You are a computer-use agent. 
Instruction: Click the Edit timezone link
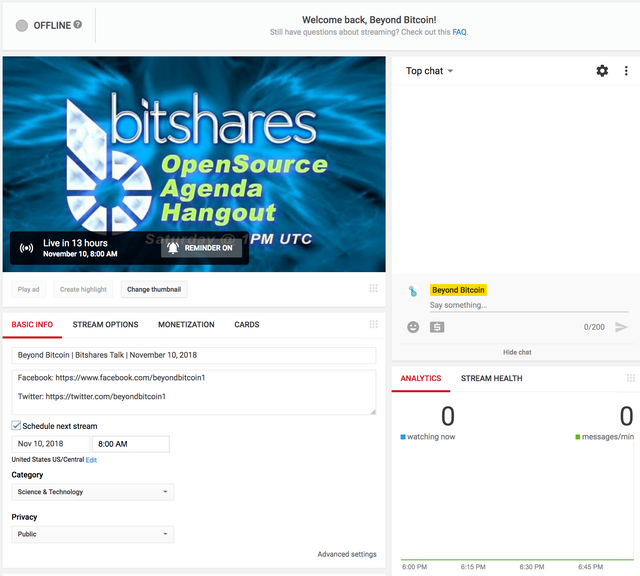[x=91, y=460]
